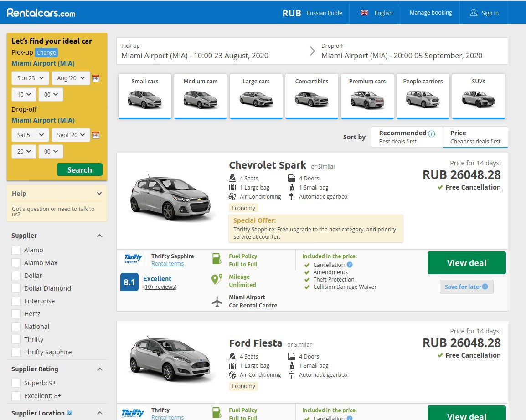Click the UK flag language icon
The image size is (526, 420).
point(364,13)
